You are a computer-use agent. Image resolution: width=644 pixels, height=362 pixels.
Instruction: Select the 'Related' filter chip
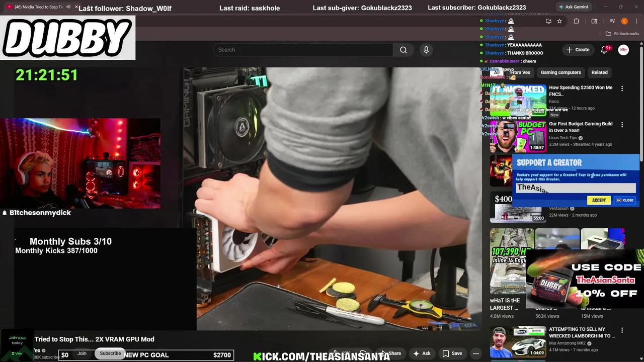pyautogui.click(x=599, y=72)
